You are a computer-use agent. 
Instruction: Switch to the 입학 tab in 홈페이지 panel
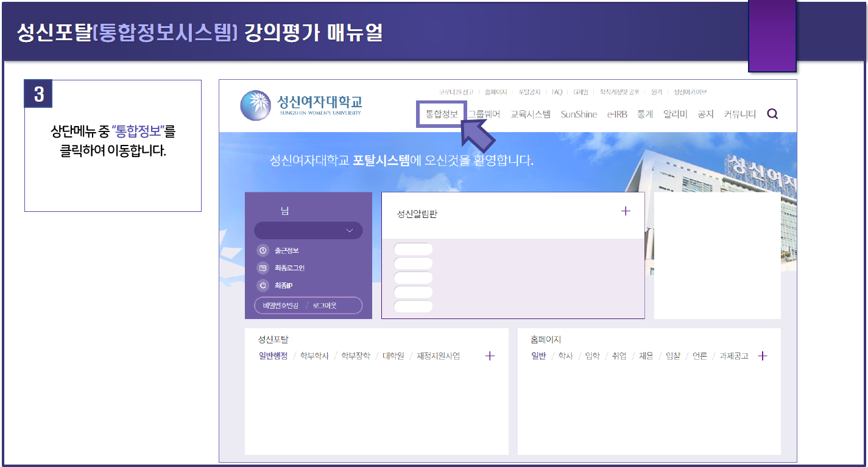tap(592, 356)
